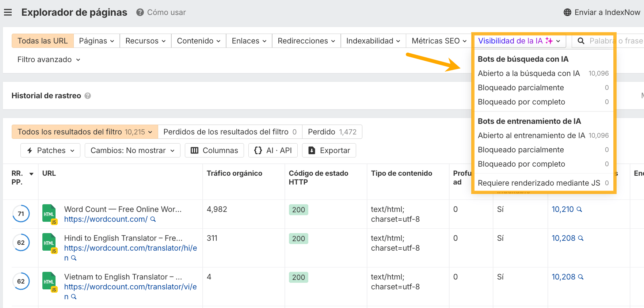Switch to Perdidos de los resultados del filtro

pyautogui.click(x=230, y=132)
